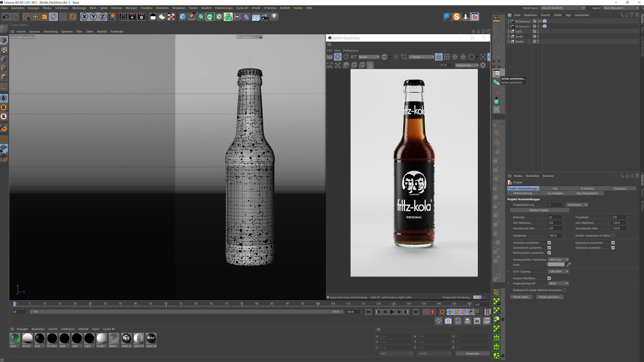Image resolution: width=644 pixels, height=362 pixels.
Task: Click the Undo arrow icon
Action: click(x=6, y=16)
